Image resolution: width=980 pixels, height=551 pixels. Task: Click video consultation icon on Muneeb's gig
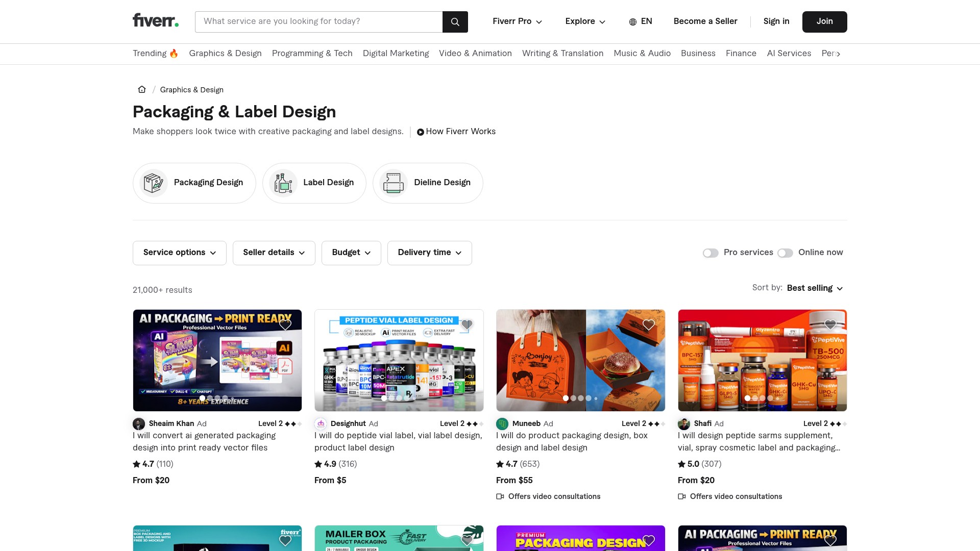point(500,497)
